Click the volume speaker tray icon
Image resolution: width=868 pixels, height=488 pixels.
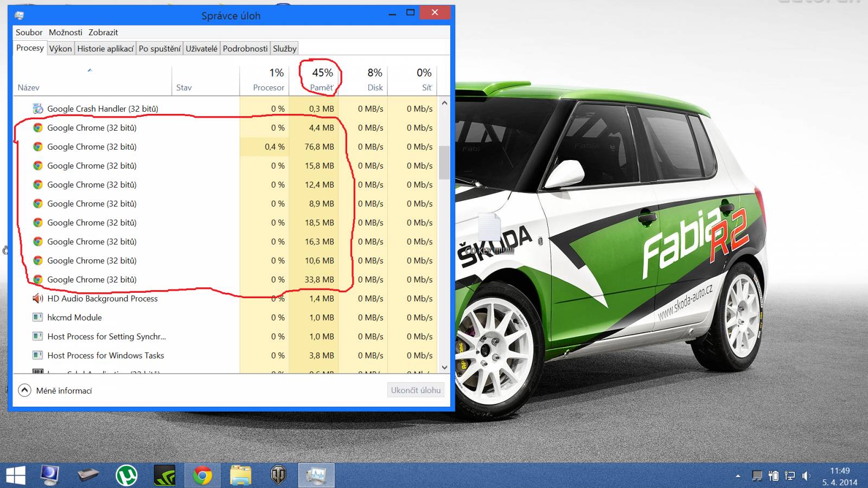pos(806,476)
